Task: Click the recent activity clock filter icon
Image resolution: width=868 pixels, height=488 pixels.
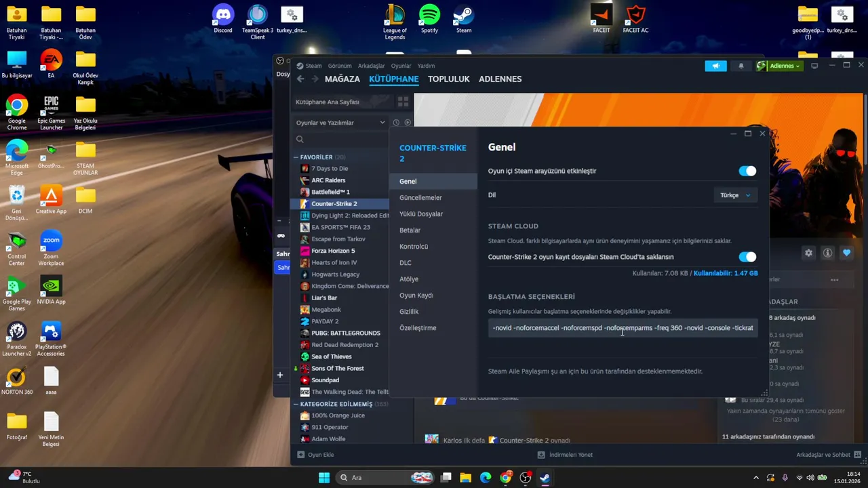Action: click(x=396, y=123)
